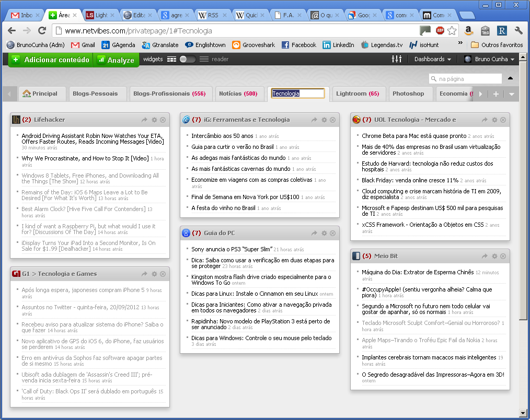Image resolution: width=530 pixels, height=420 pixels.
Task: Switch to the Inbox Gmail browser tab
Action: [25, 15]
